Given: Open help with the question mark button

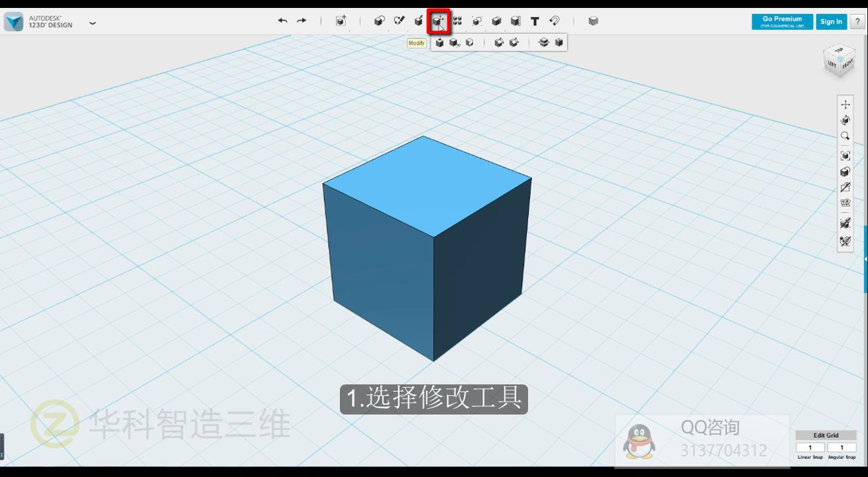Looking at the screenshot, I should pyautogui.click(x=856, y=21).
